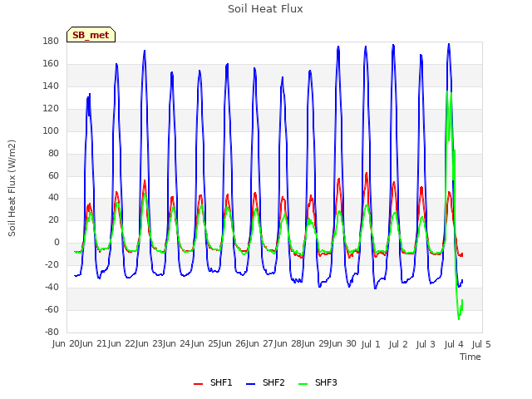This screenshot has width=532, height=399.
Task: Click the Jul 1 tick label
Action: point(371,344)
